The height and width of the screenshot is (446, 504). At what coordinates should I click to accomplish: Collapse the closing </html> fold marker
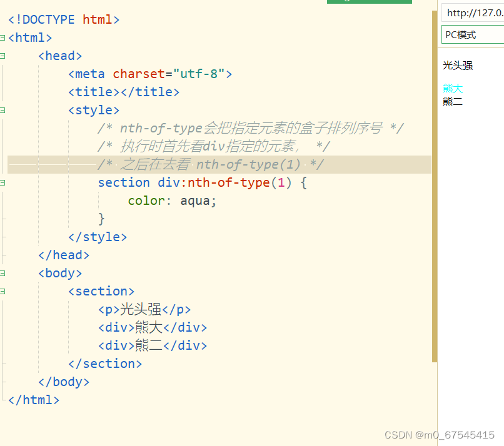(3, 400)
